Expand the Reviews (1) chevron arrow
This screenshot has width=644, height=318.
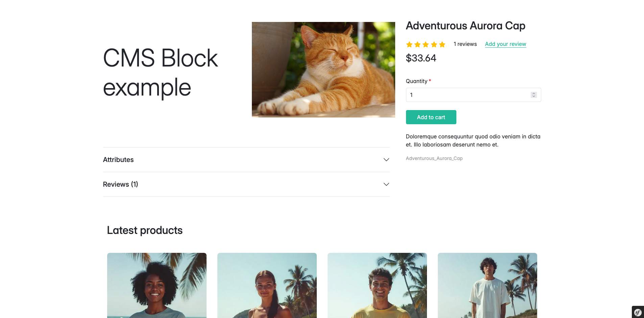386,184
